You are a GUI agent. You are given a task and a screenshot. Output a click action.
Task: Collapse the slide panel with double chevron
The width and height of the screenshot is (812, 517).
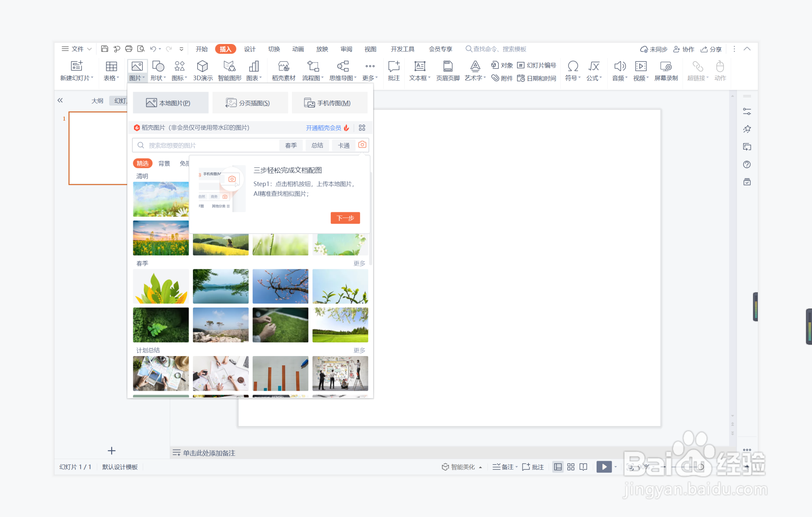click(x=60, y=100)
